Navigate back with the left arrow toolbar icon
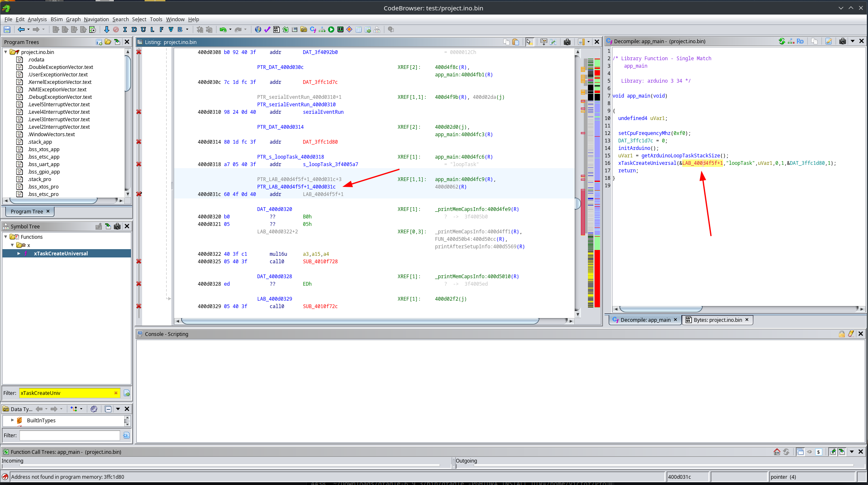This screenshot has width=868, height=485. (21, 29)
